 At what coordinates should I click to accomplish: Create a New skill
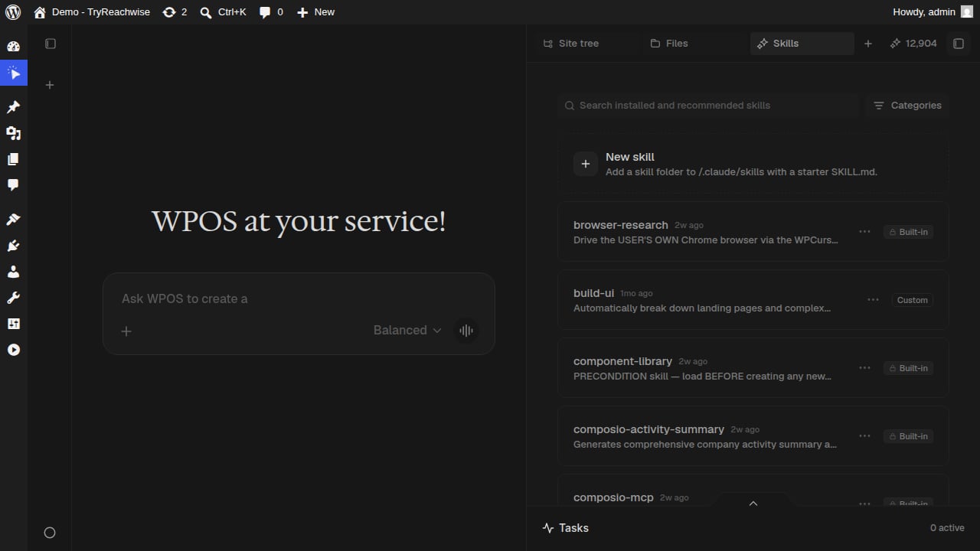(753, 164)
